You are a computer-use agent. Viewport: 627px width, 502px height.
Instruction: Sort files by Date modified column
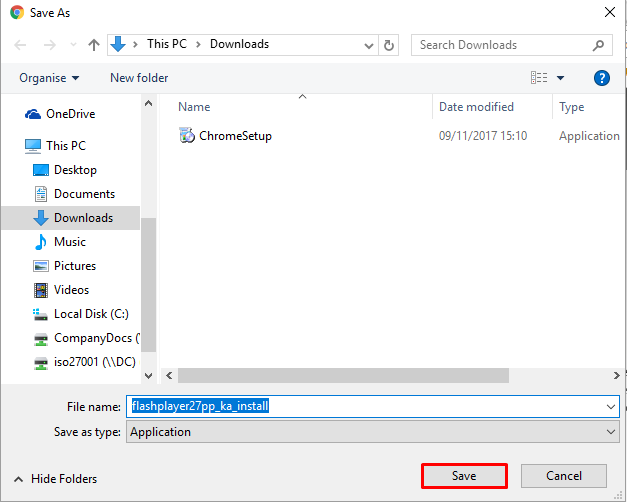(476, 107)
